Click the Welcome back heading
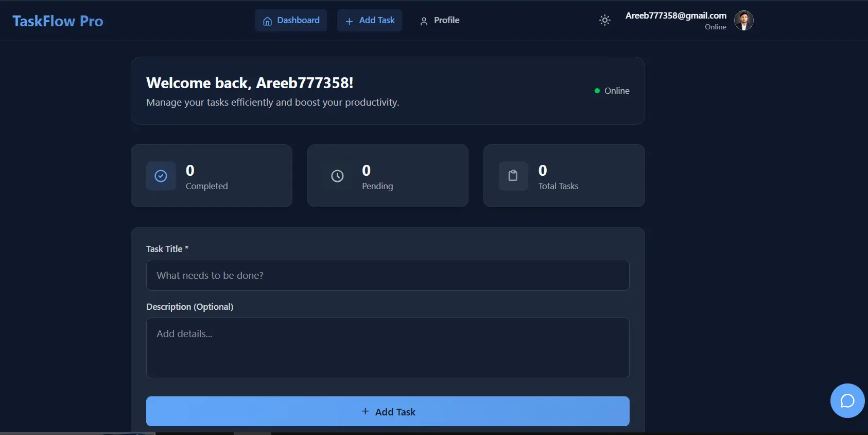868x435 pixels. coord(250,83)
